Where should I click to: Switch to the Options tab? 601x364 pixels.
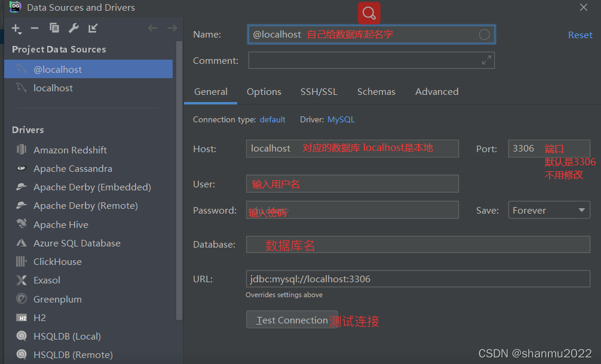pos(263,92)
